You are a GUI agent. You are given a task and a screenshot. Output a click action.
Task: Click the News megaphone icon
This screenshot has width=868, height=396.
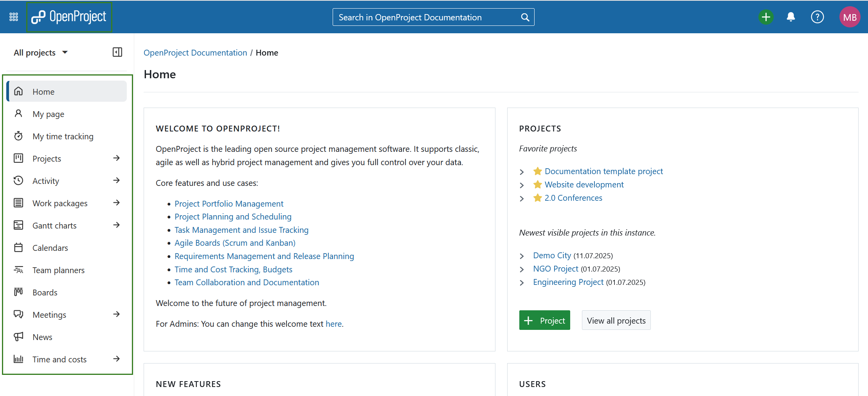[x=18, y=337]
